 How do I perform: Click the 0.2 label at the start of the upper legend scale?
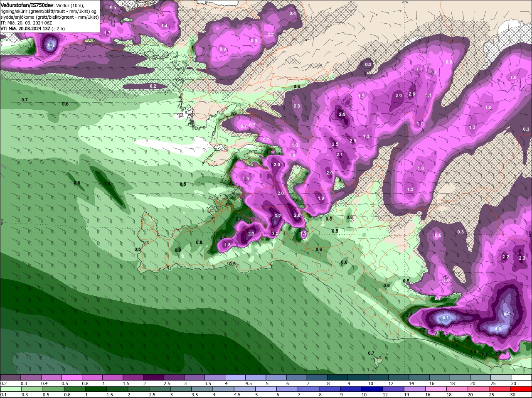click(3, 383)
